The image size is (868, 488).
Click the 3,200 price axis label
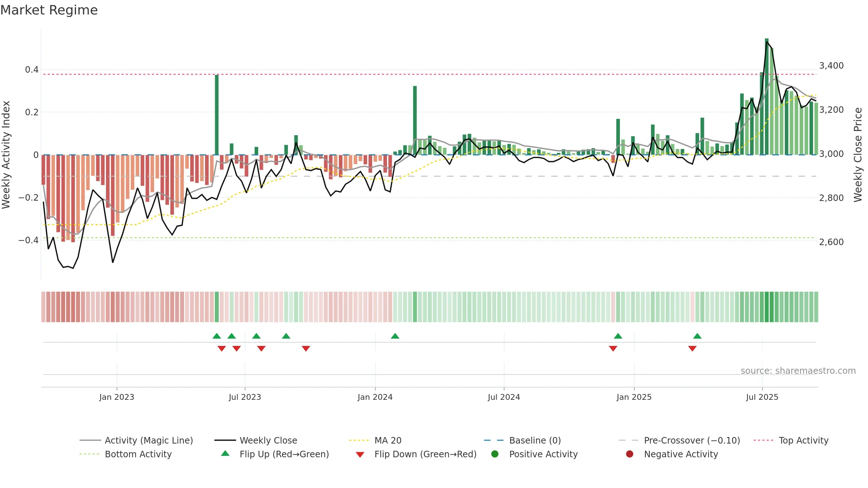[831, 110]
